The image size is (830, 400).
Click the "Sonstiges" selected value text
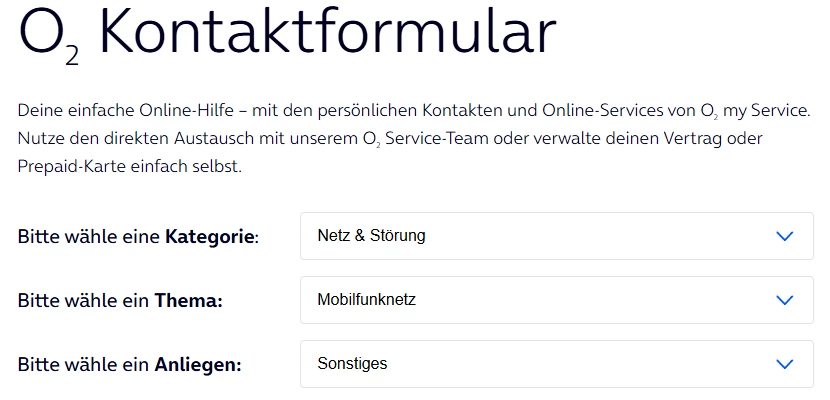352,364
